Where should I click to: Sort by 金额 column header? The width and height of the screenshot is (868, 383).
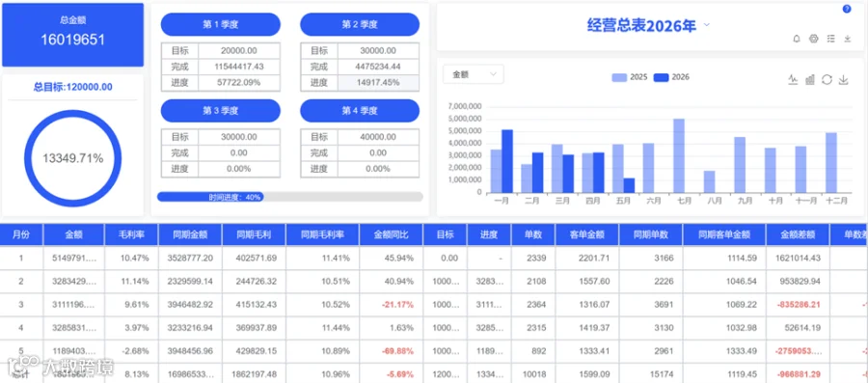tap(73, 234)
